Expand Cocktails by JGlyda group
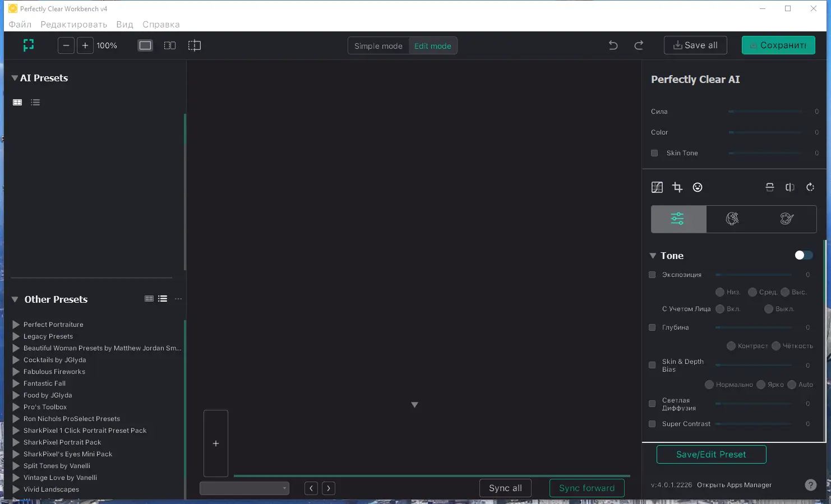Screen dimensions: 831x504 pos(16,360)
